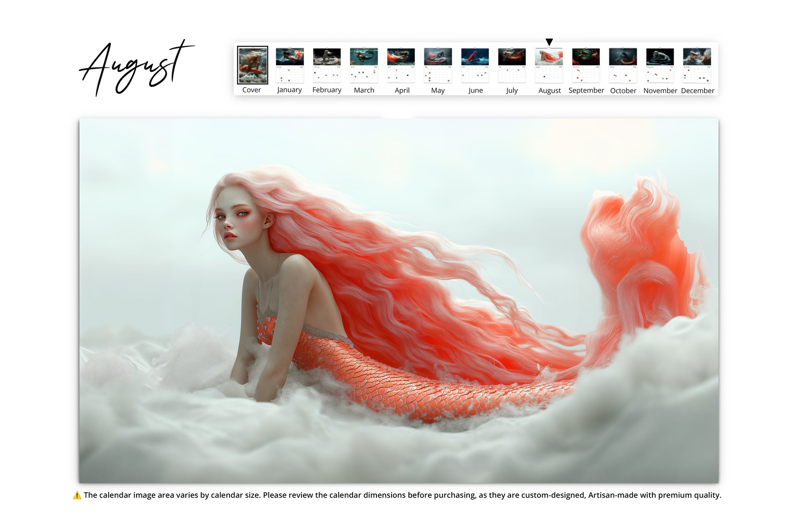798x532 pixels.
Task: Open the January calendar thumbnail
Action: tap(290, 65)
